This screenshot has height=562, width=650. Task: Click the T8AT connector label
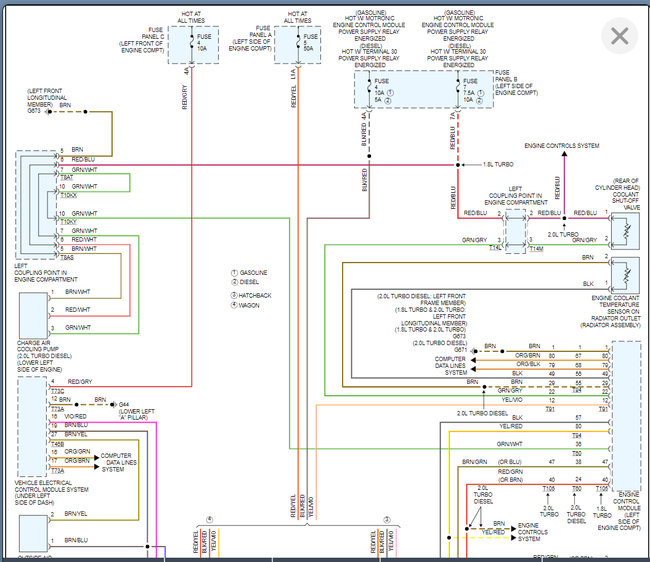(67, 177)
